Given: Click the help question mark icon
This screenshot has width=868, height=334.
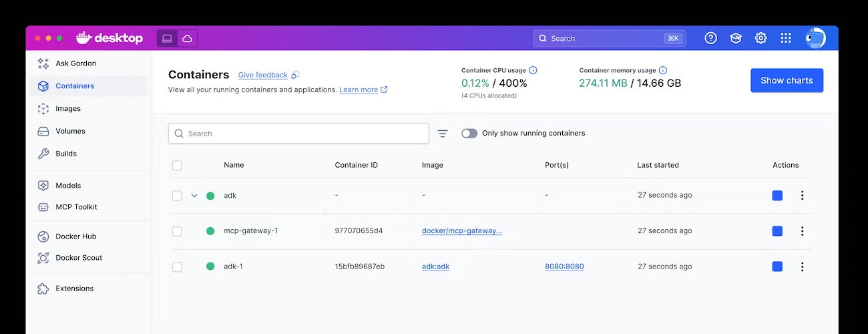Looking at the screenshot, I should coord(710,38).
